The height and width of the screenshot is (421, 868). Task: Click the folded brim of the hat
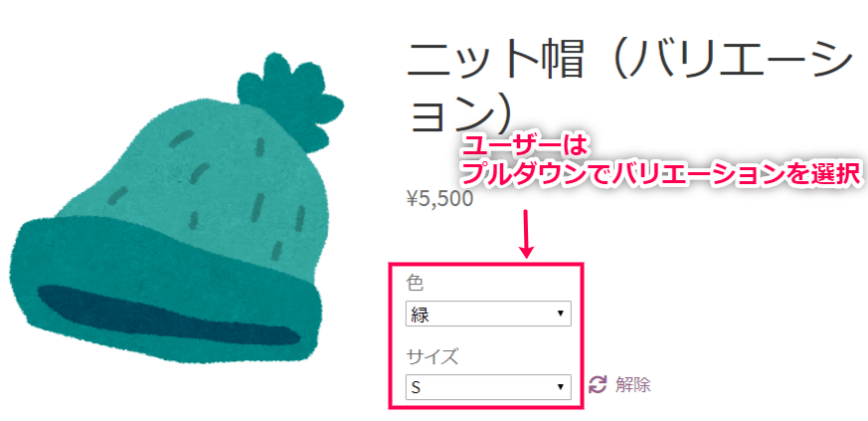pyautogui.click(x=164, y=300)
